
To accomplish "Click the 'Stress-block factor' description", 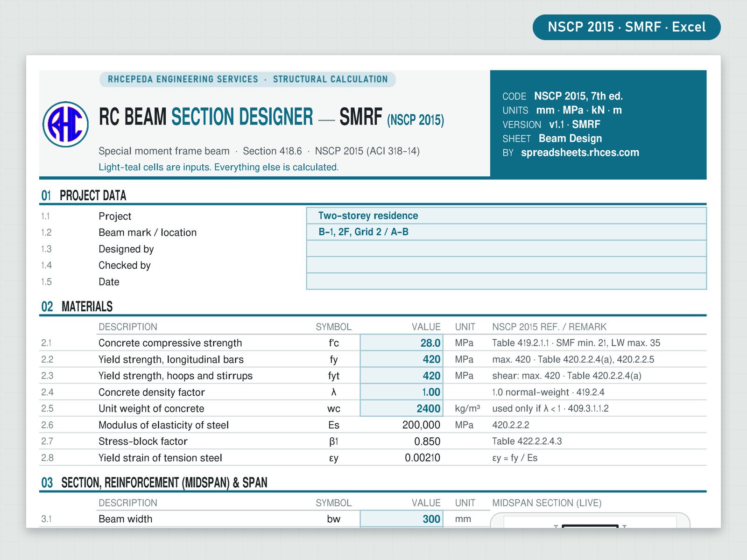I will pos(143,441).
